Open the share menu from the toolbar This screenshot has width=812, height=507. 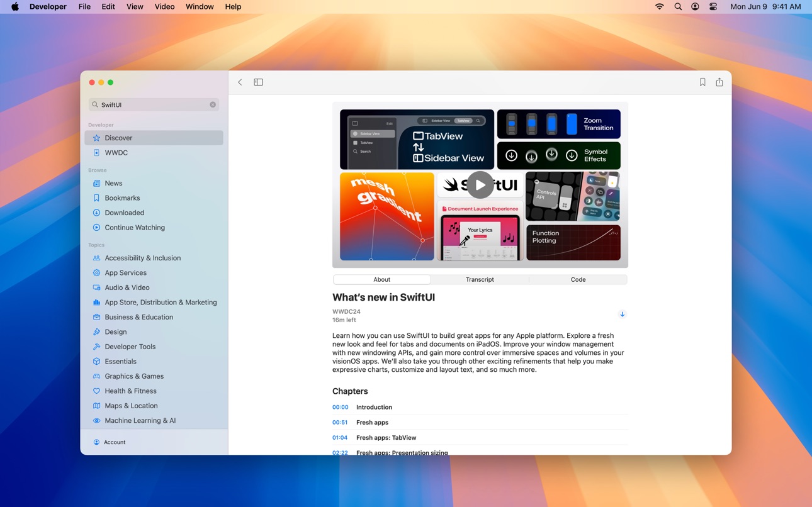(x=719, y=82)
